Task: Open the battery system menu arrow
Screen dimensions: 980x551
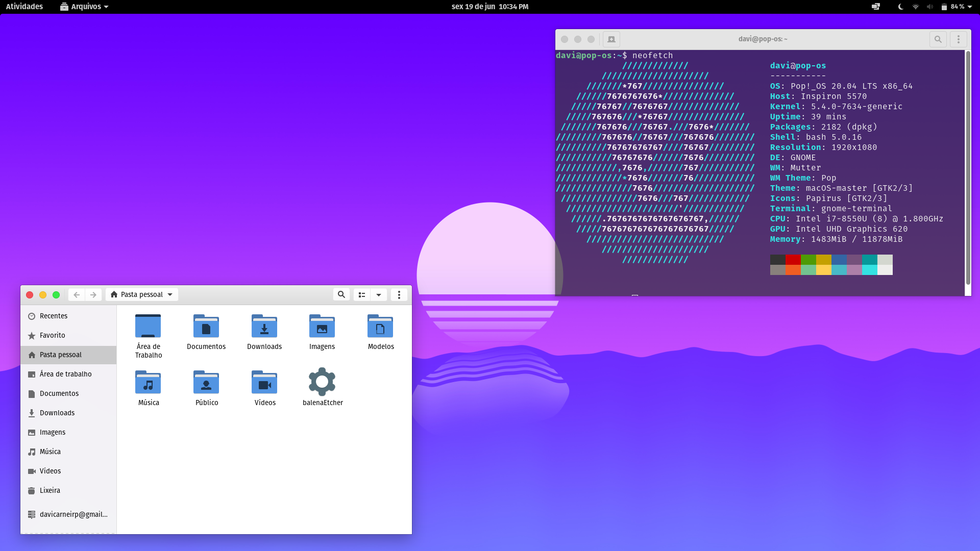Action: click(x=970, y=7)
